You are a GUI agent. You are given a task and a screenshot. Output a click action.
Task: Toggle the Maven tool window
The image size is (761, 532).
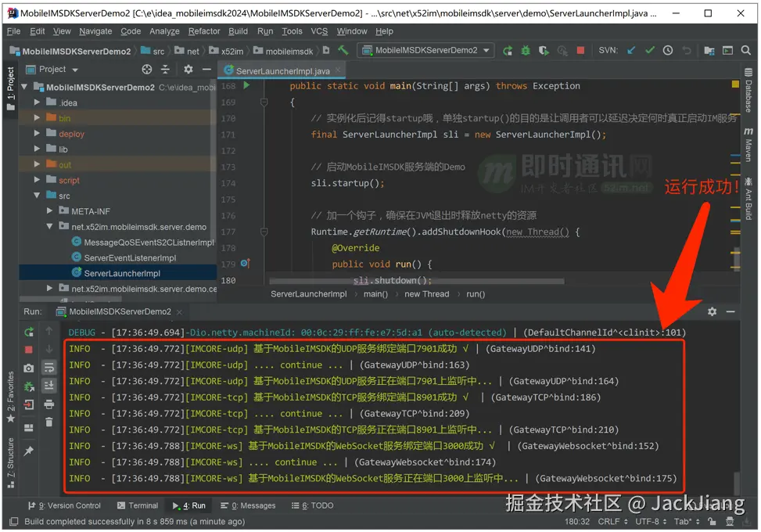coord(748,145)
